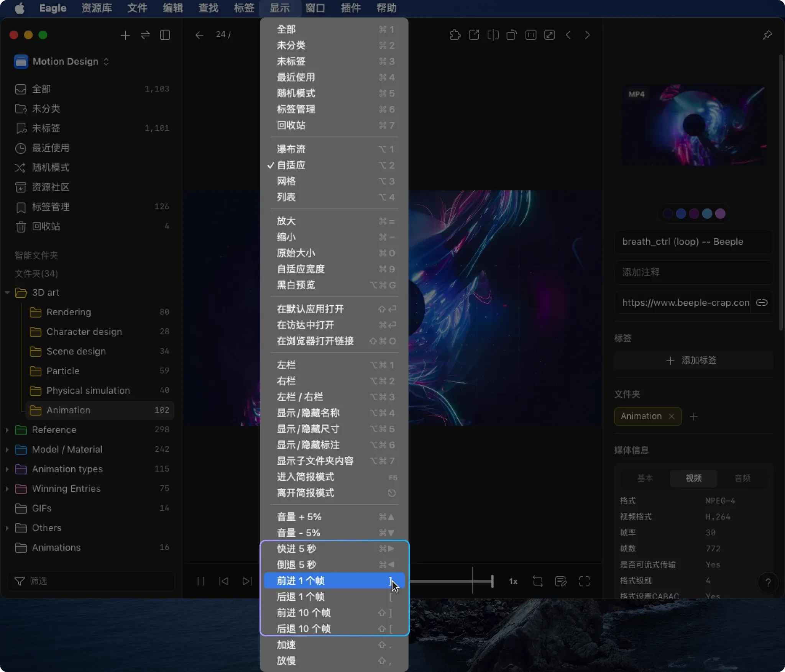Remove the Animation folder tag
This screenshot has width=785, height=672.
tap(672, 416)
